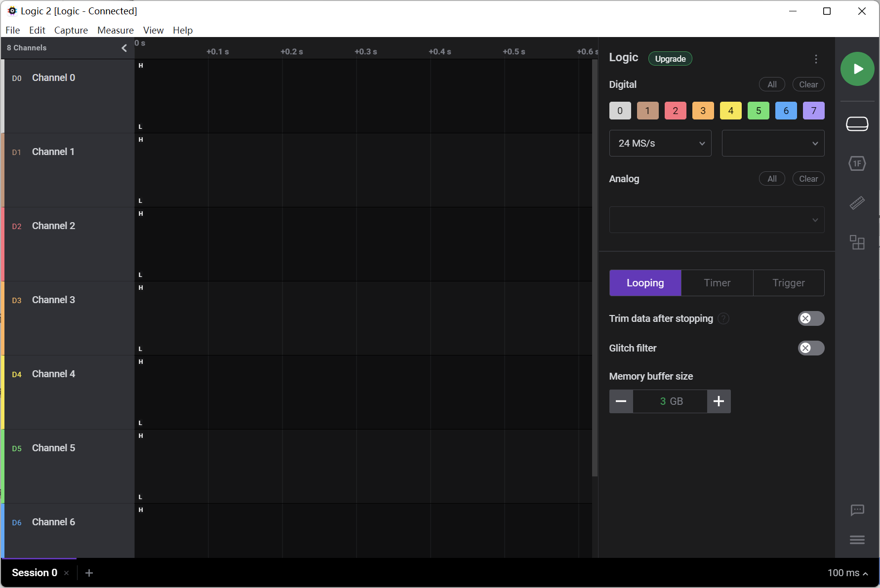
Task: Toggle digital channel 4
Action: 731,111
